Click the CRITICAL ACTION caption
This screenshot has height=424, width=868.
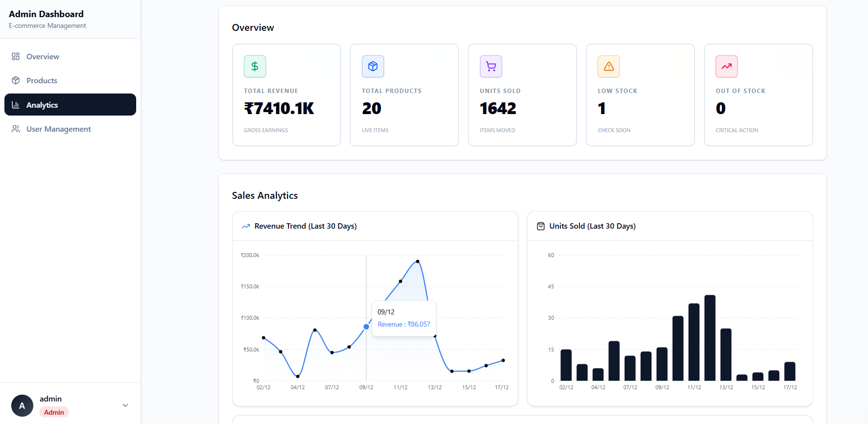click(x=737, y=130)
